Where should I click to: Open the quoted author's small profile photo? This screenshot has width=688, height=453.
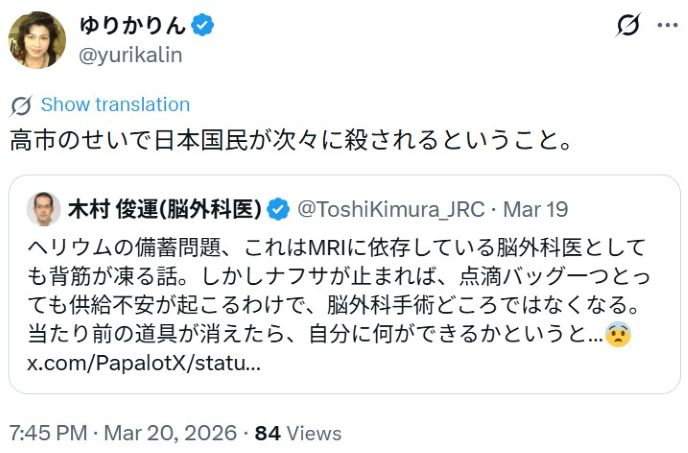click(x=43, y=209)
